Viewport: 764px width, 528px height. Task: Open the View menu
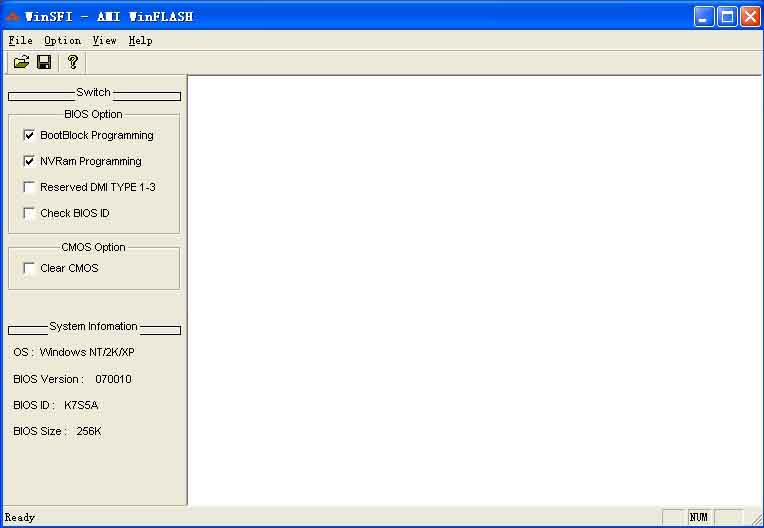[x=104, y=41]
